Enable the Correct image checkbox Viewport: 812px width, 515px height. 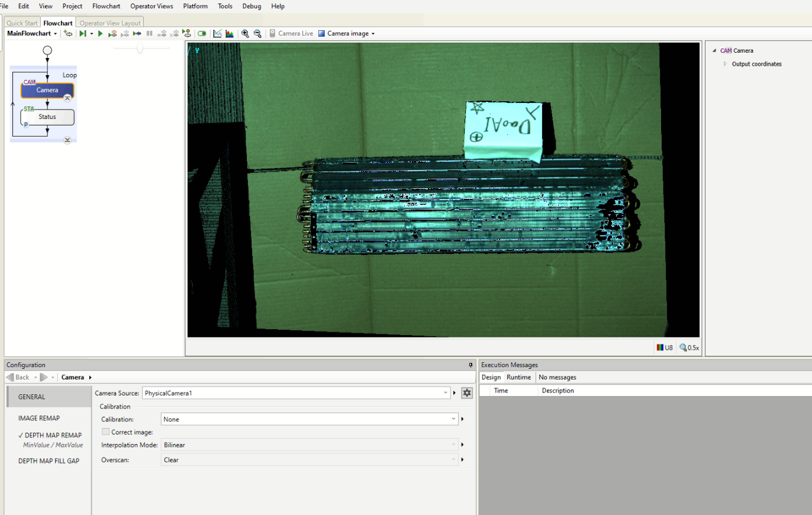pos(106,432)
